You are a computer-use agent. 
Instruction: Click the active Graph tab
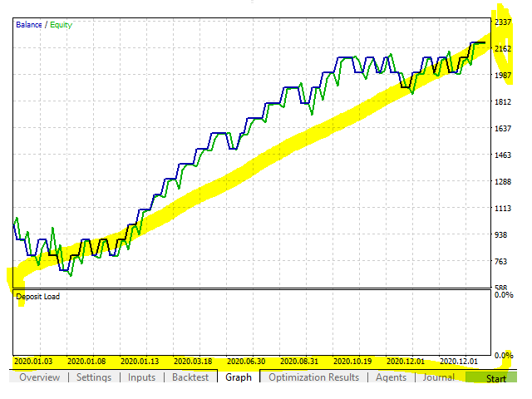(239, 377)
